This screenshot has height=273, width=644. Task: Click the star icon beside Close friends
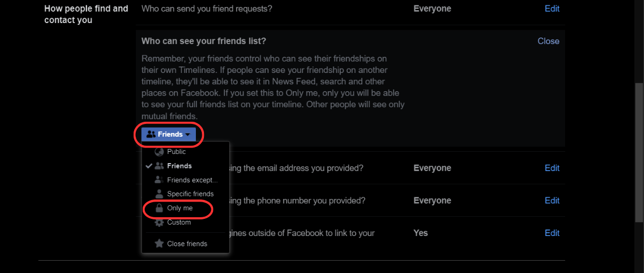159,244
